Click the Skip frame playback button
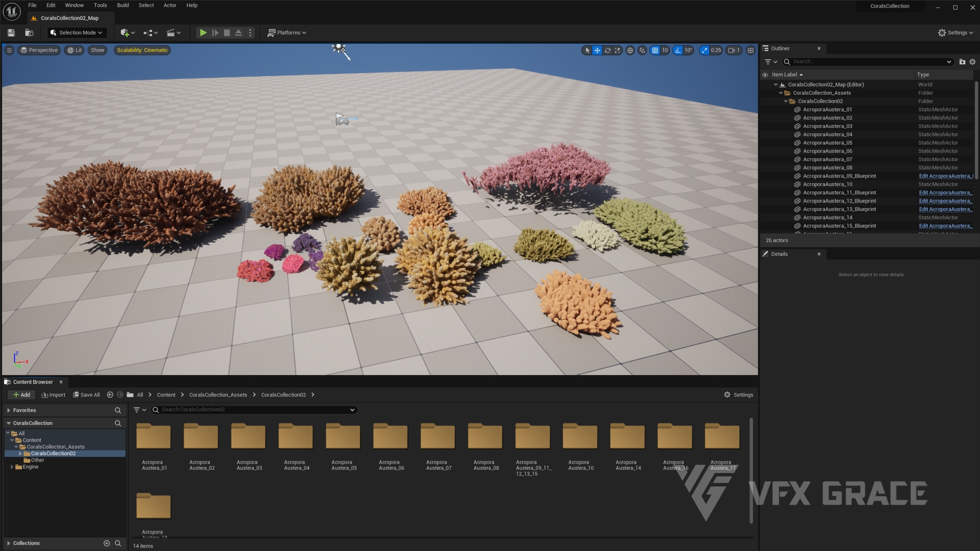 coord(215,33)
